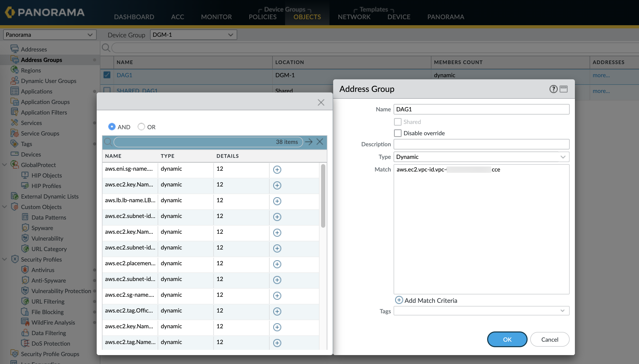Image resolution: width=639 pixels, height=364 pixels.
Task: Click the match criteria list scrollbar
Action: [323, 196]
